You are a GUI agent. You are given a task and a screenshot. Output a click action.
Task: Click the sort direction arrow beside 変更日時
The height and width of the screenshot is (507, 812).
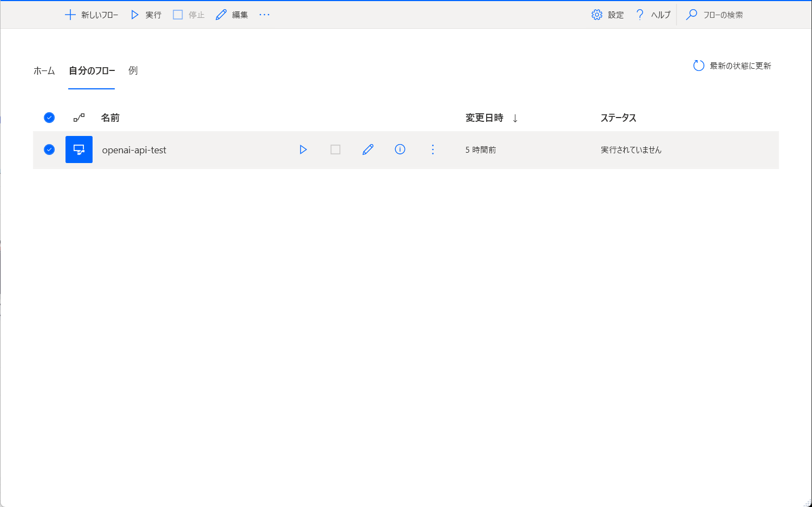pyautogui.click(x=515, y=118)
